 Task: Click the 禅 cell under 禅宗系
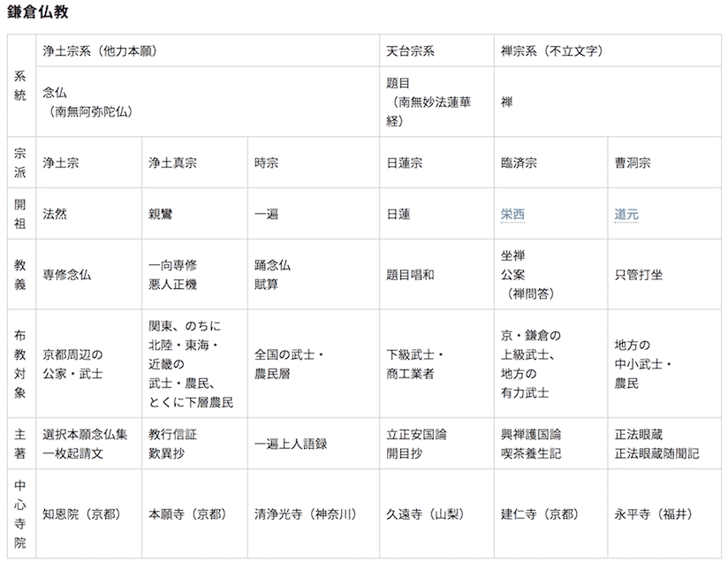(x=608, y=102)
